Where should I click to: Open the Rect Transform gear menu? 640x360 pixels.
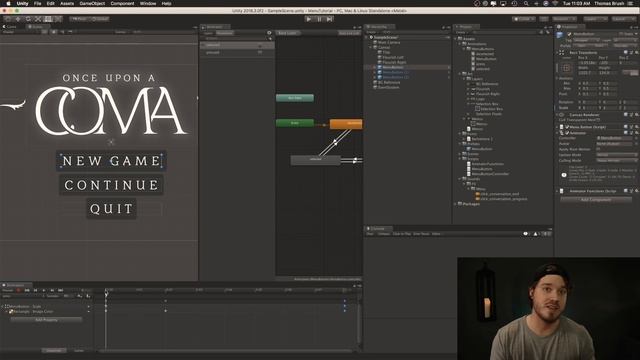pyautogui.click(x=636, y=53)
